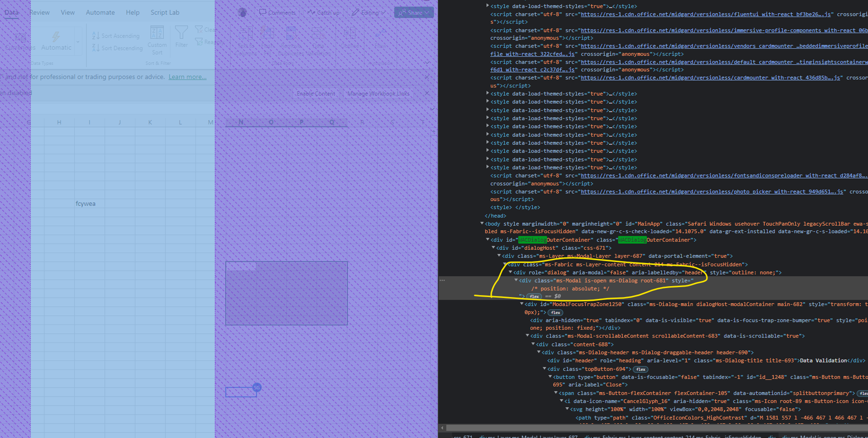Dismiss the trading disclaimer message bar
The width and height of the screenshot is (868, 438).
[427, 77]
